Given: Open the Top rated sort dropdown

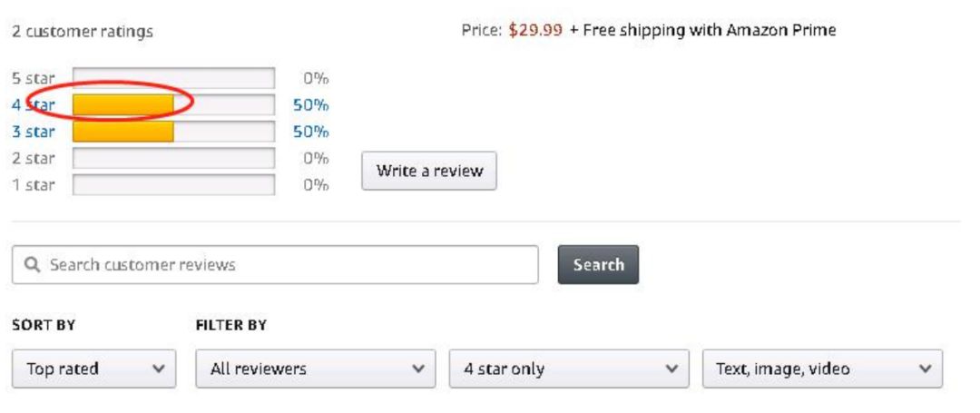Looking at the screenshot, I should tap(93, 369).
